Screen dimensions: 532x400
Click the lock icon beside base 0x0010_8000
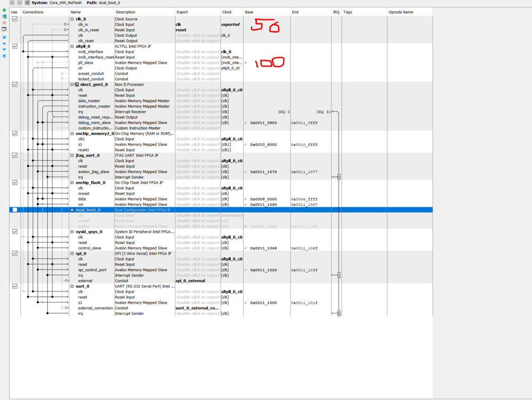pyautogui.click(x=246, y=144)
